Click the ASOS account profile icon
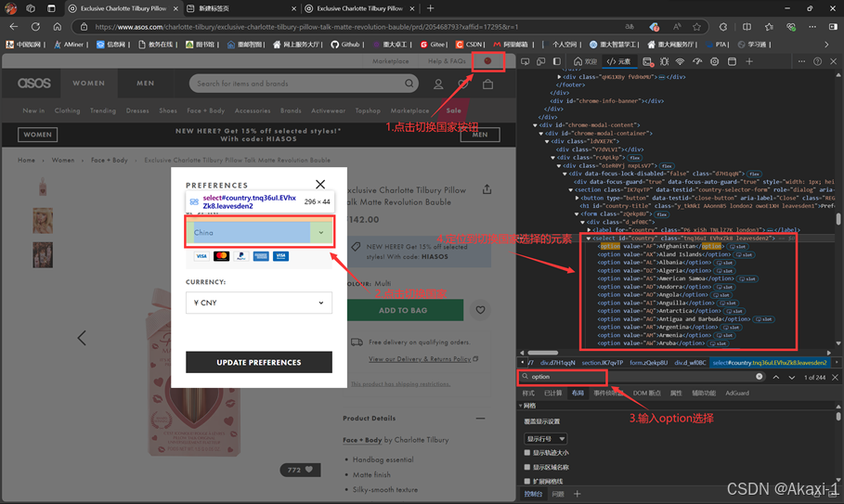The image size is (844, 504). 438,84
